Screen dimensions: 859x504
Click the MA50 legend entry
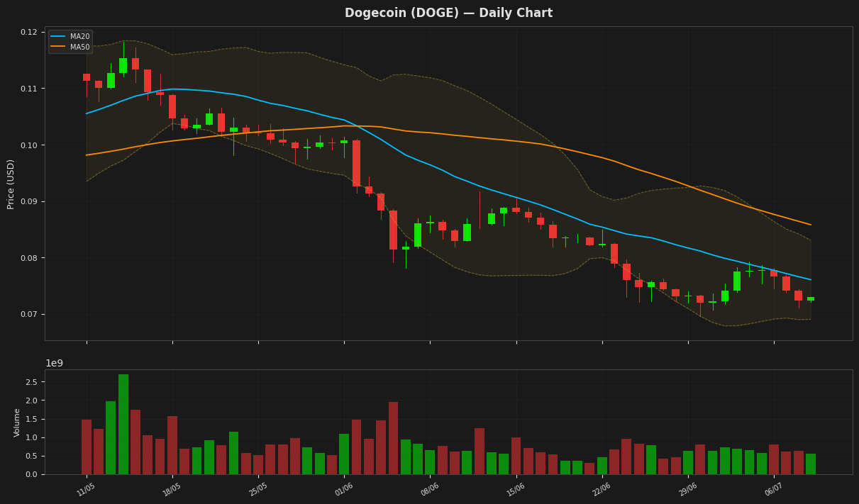click(70, 47)
